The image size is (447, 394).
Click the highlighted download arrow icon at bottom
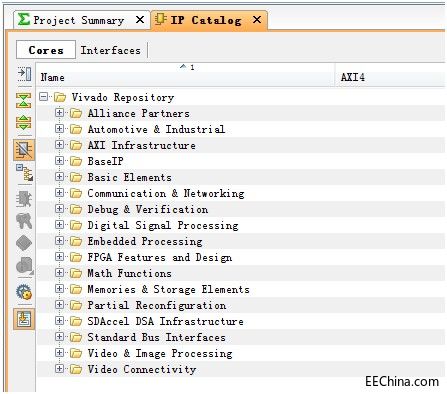pos(24,319)
